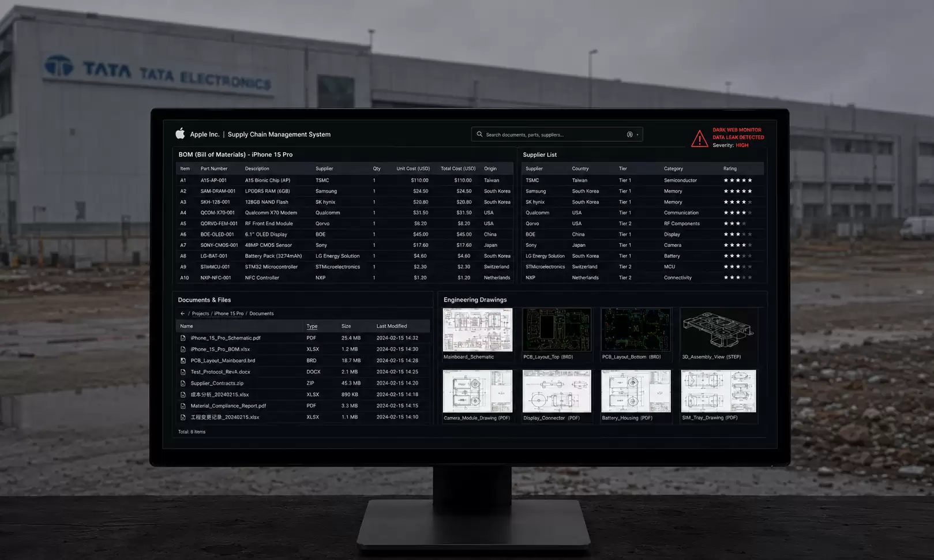
Task: Click the Qorvo row star rating
Action: 735,224
